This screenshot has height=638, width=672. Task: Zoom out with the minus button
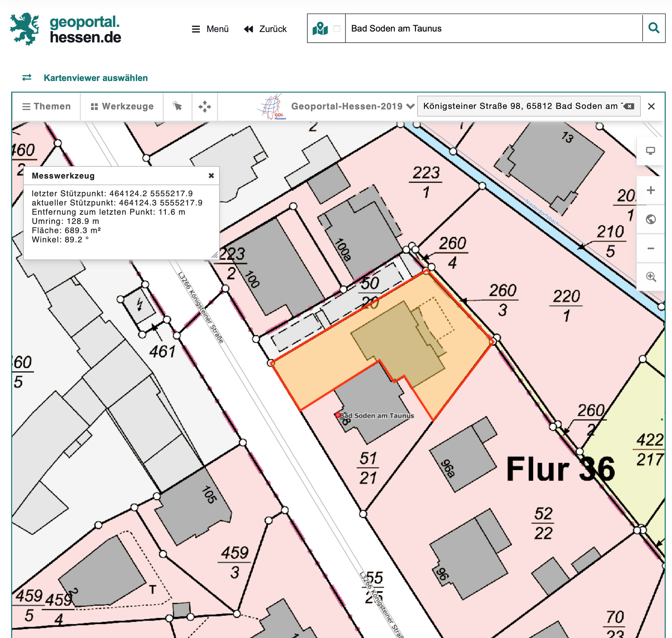tap(650, 248)
